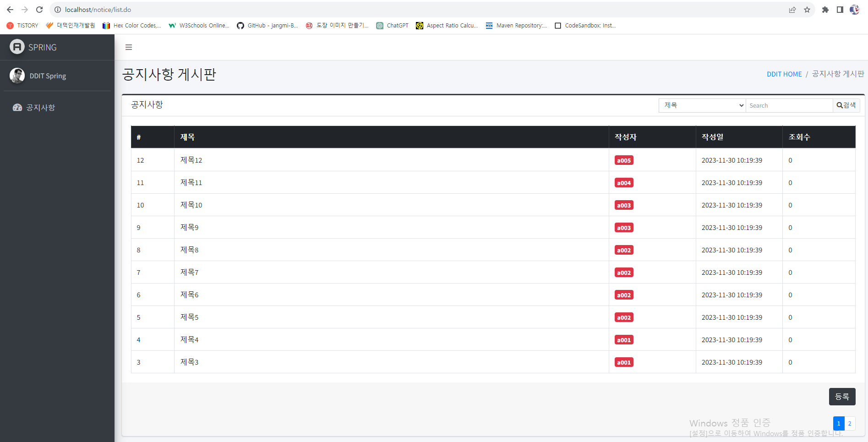This screenshot has width=868, height=442.
Task: Share this page icon in address bar
Action: (792, 10)
